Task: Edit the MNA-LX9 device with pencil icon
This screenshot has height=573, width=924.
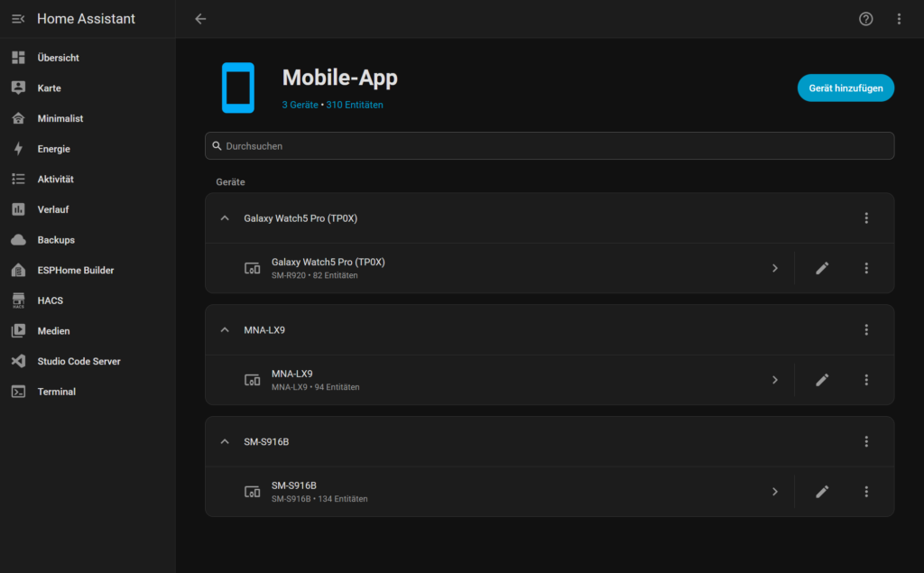Action: (822, 380)
